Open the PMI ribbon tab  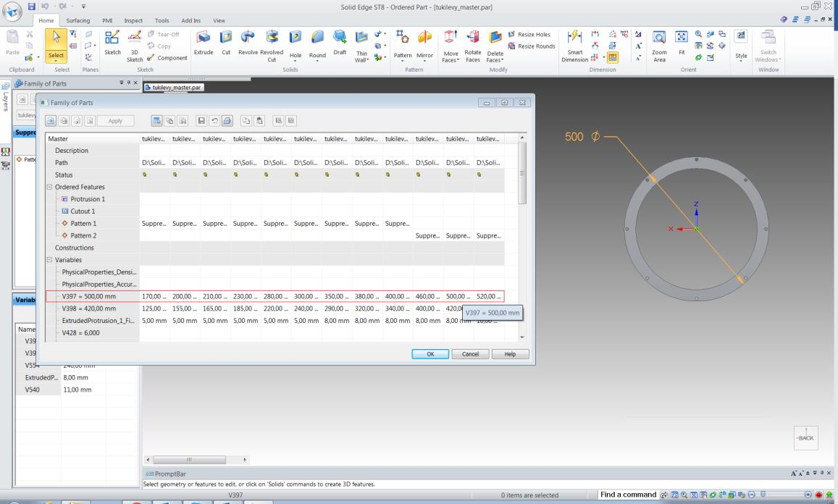tap(107, 20)
